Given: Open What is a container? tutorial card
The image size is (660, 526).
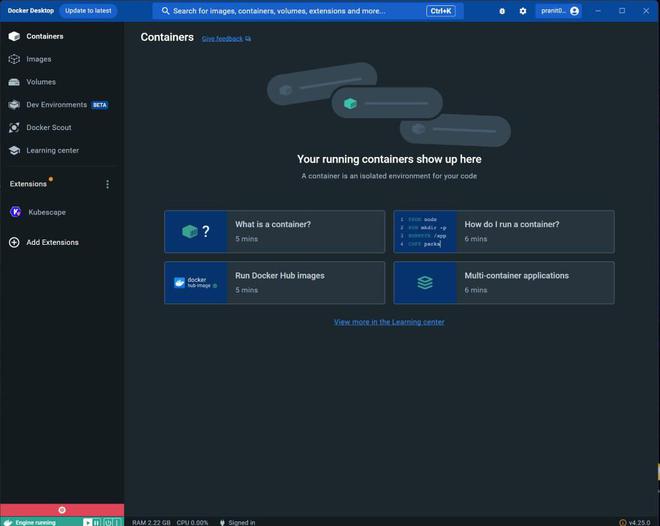Looking at the screenshot, I should [274, 231].
